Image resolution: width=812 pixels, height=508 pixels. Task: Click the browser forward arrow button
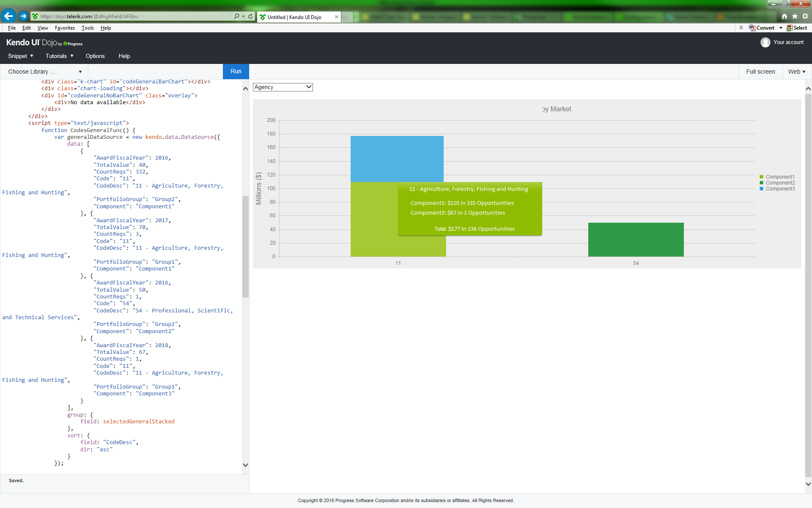(23, 16)
